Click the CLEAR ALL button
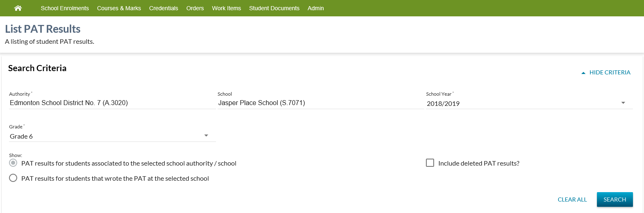Image resolution: width=644 pixels, height=213 pixels. [x=572, y=200]
